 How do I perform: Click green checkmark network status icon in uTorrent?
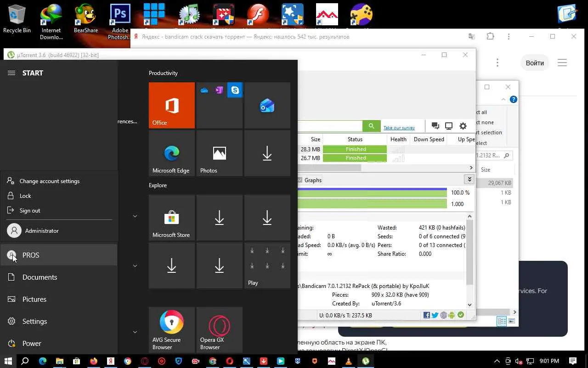tap(461, 315)
